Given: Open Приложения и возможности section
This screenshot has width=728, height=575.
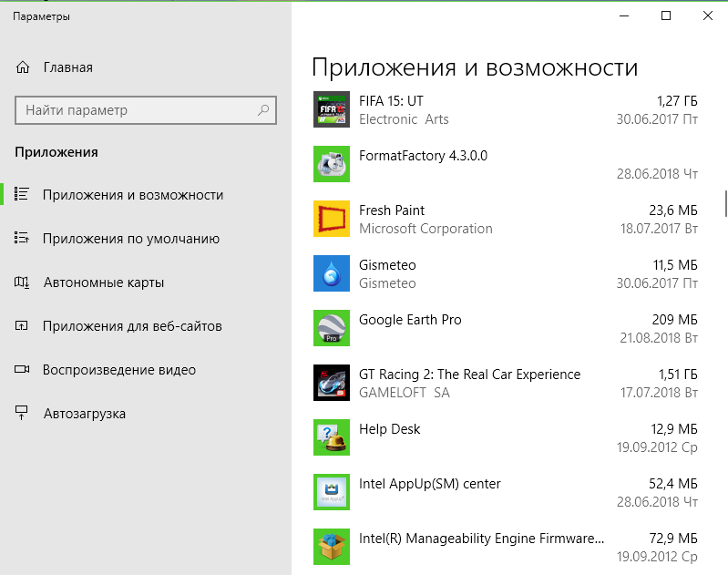Looking at the screenshot, I should click(x=133, y=195).
